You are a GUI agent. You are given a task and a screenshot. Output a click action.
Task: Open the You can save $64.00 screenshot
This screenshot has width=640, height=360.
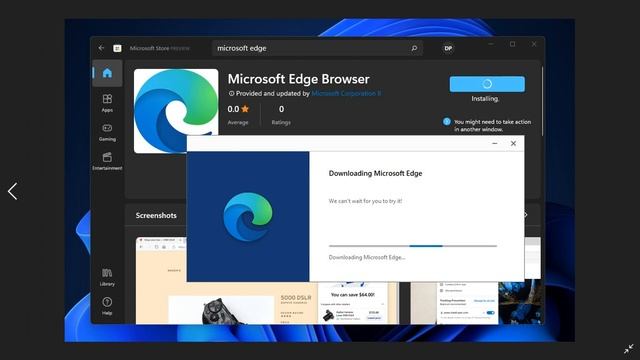click(x=352, y=303)
